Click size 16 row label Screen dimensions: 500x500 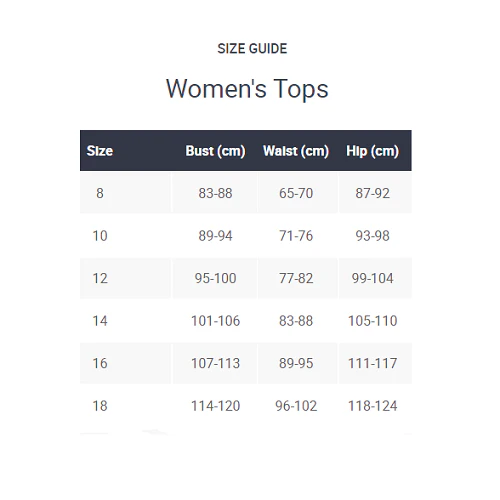pos(100,363)
